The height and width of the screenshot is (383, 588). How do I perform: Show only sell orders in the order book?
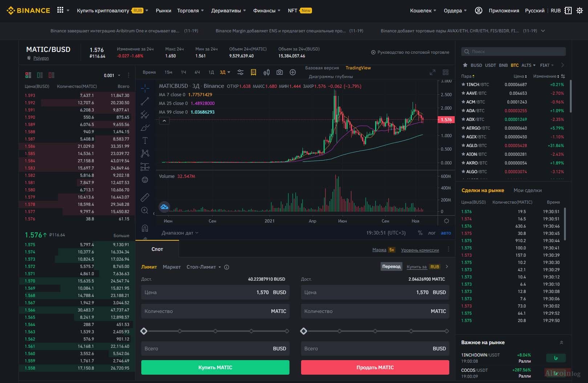click(x=52, y=75)
